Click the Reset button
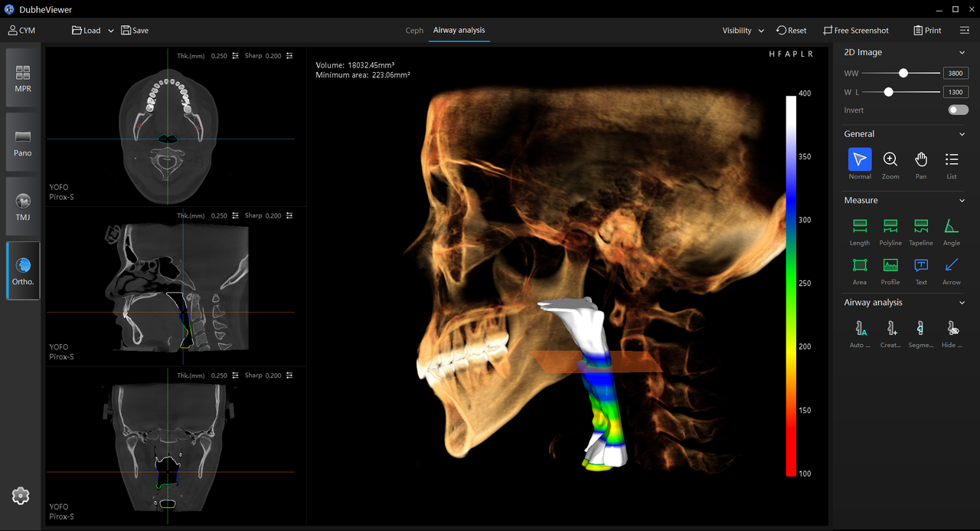 (x=791, y=31)
